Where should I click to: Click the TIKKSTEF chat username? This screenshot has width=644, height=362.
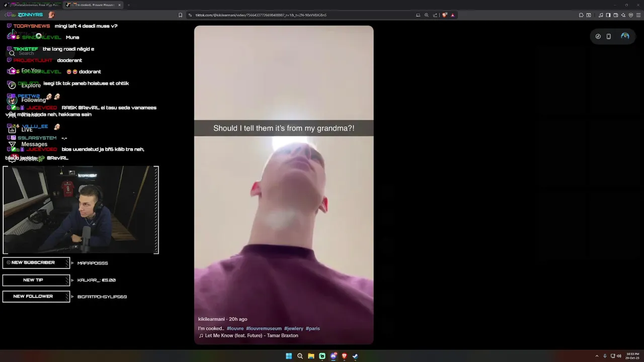click(26, 49)
